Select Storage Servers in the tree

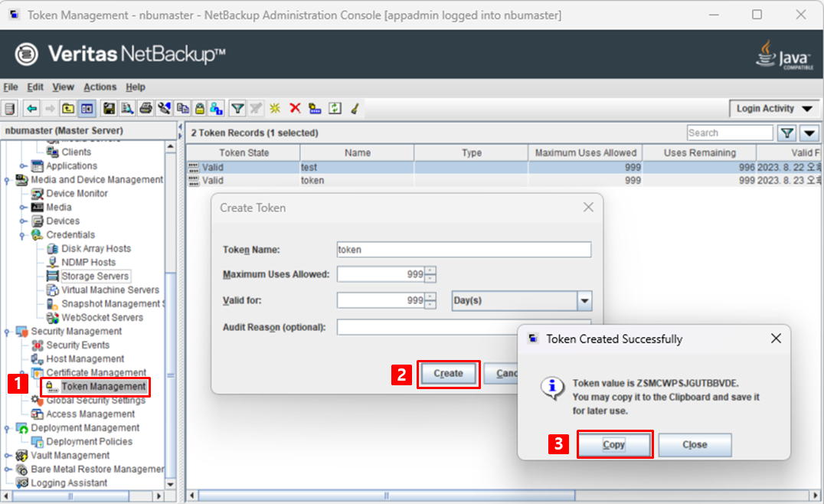(95, 277)
